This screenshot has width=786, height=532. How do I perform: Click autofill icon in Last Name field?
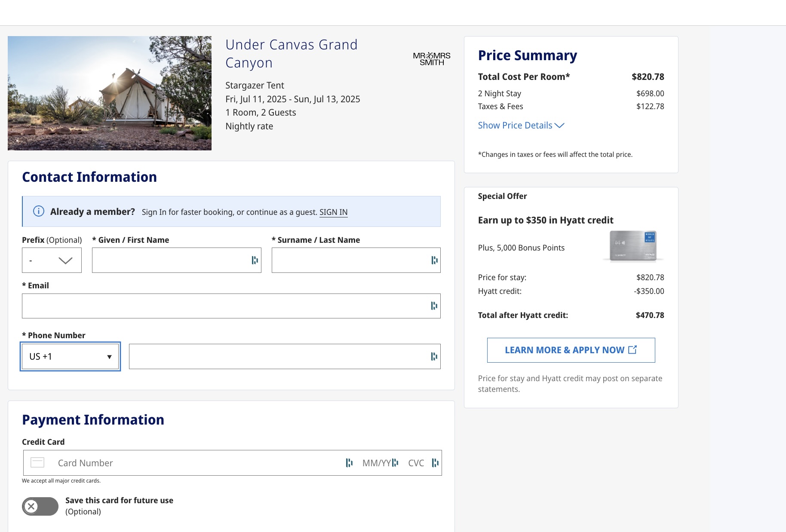(434, 260)
